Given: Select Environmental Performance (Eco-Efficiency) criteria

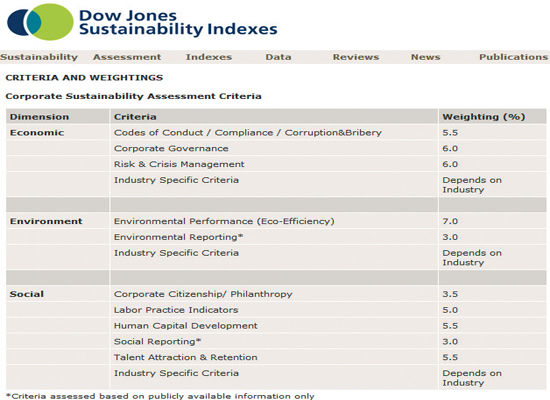Looking at the screenshot, I should tap(224, 221).
